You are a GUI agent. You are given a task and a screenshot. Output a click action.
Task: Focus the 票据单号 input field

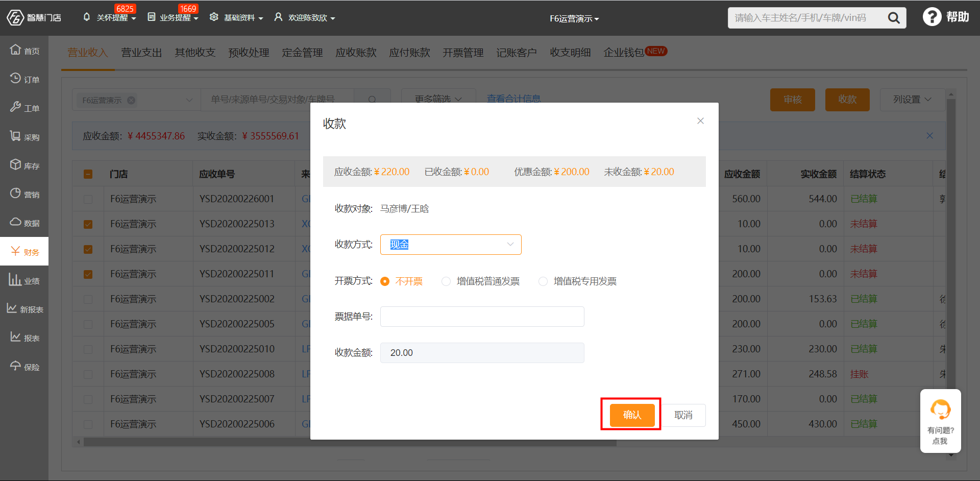coord(482,317)
